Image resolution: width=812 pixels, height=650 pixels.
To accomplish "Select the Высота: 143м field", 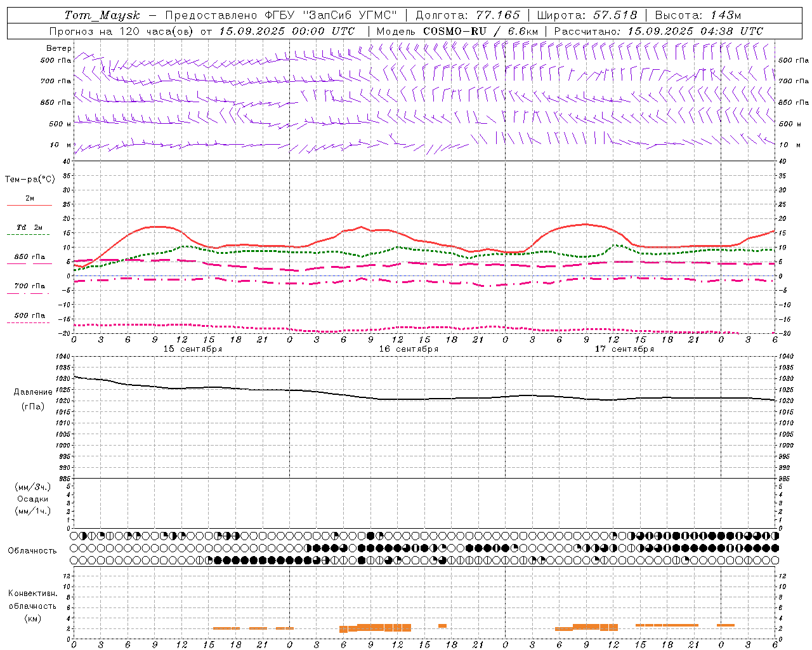I will [698, 15].
